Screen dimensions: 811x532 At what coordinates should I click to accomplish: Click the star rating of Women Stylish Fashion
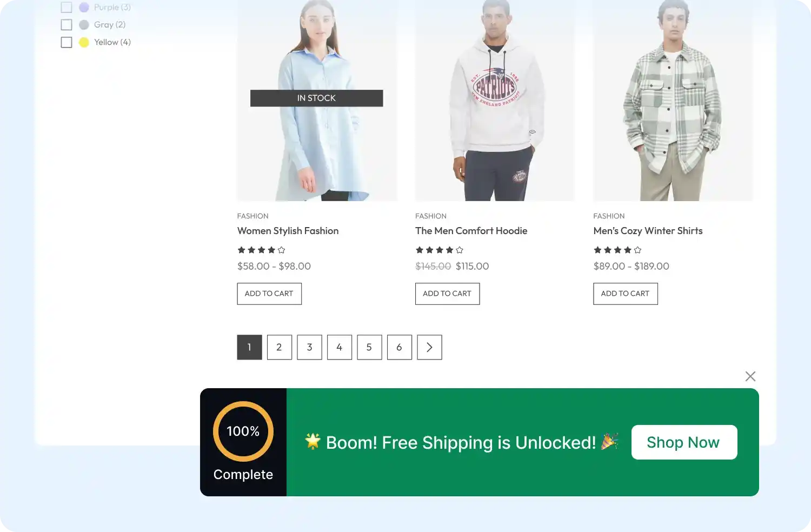pyautogui.click(x=261, y=250)
